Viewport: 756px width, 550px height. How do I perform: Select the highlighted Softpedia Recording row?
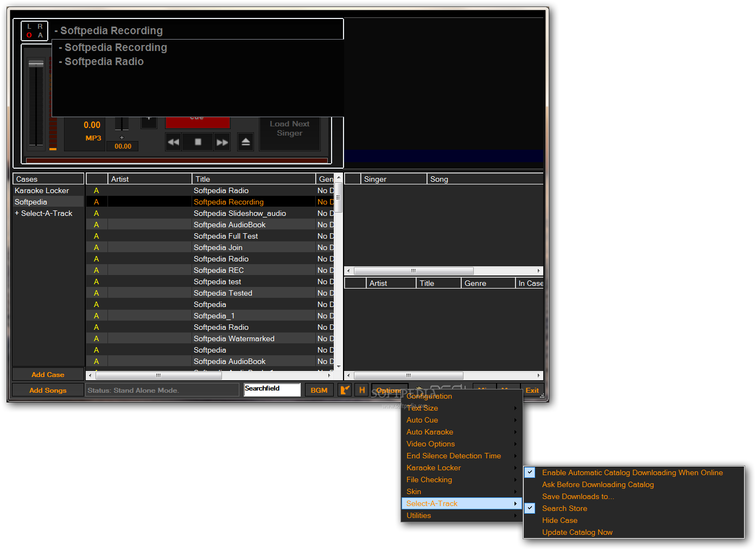pyautogui.click(x=210, y=202)
